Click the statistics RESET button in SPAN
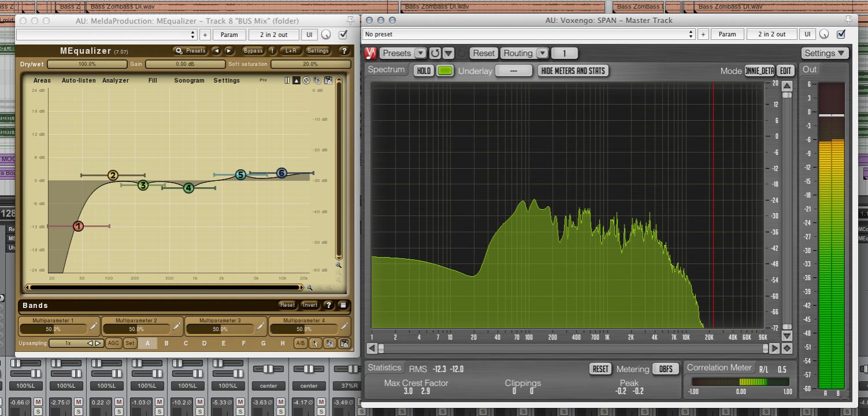This screenshot has height=416, width=868. point(600,369)
